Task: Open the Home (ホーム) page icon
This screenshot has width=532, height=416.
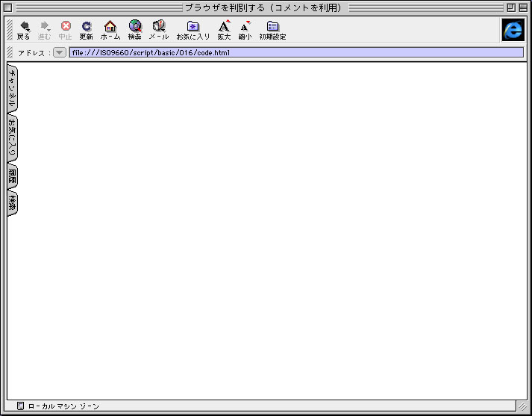Action: [110, 30]
